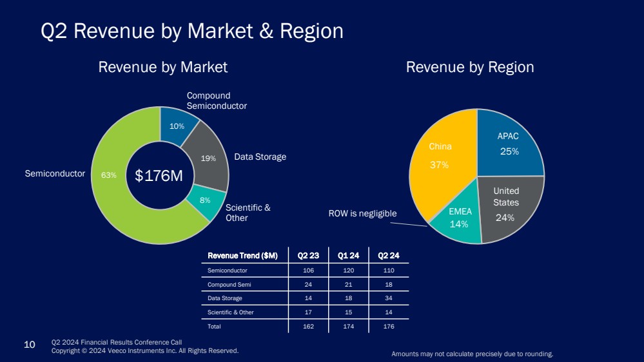
Task: Click the $176M total in donut center
Action: coord(159,175)
